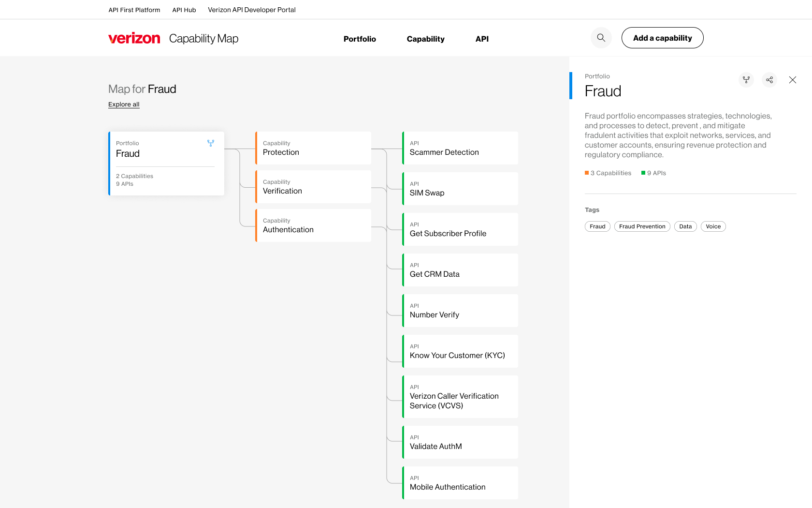Screen dimensions: 812x508
Task: Open API Hub link
Action: tap(184, 10)
